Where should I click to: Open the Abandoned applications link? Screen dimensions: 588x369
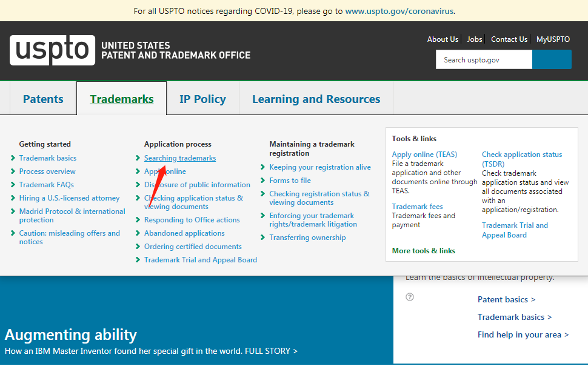pyautogui.click(x=184, y=233)
